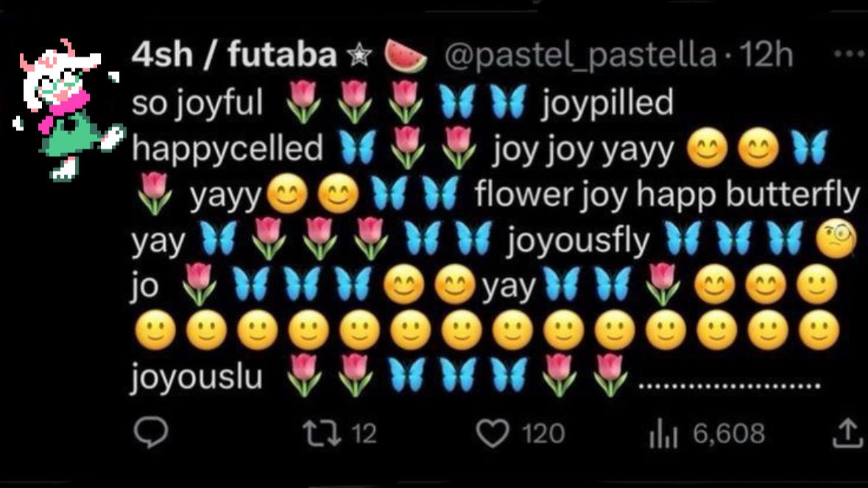The height and width of the screenshot is (488, 868).
Task: Click the watermelon emoji beside the name
Action: pos(406,55)
